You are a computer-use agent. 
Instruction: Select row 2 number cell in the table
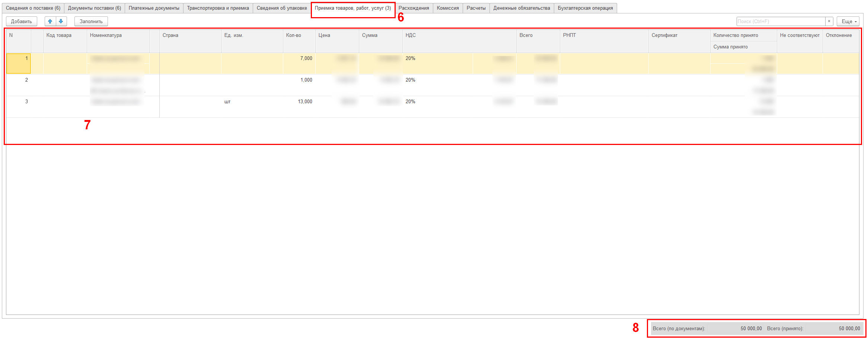click(19, 80)
